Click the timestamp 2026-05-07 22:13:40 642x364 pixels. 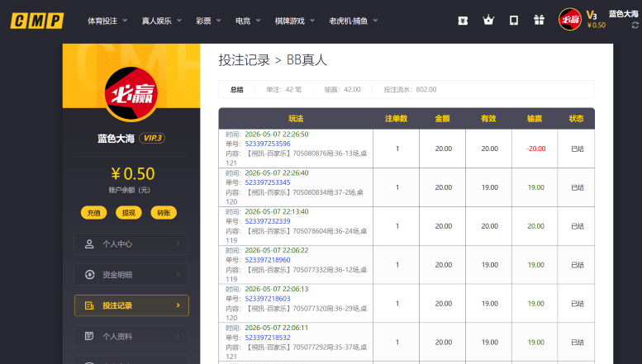276,211
